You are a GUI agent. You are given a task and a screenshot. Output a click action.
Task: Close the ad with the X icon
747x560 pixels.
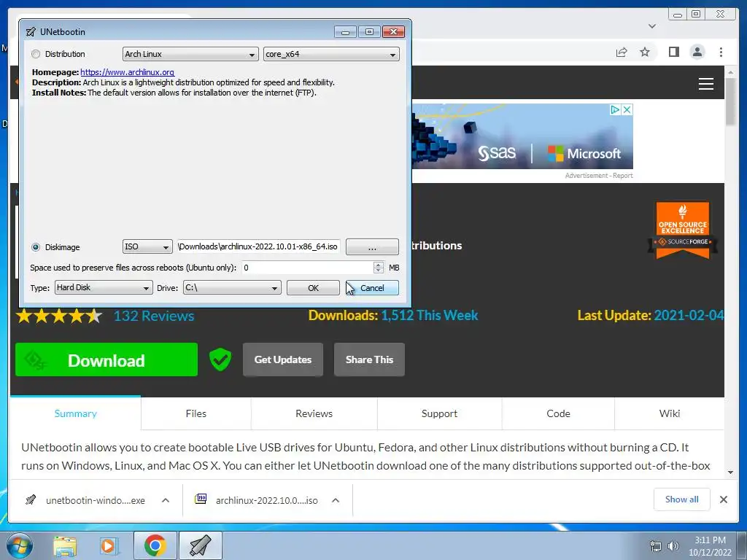click(x=627, y=109)
